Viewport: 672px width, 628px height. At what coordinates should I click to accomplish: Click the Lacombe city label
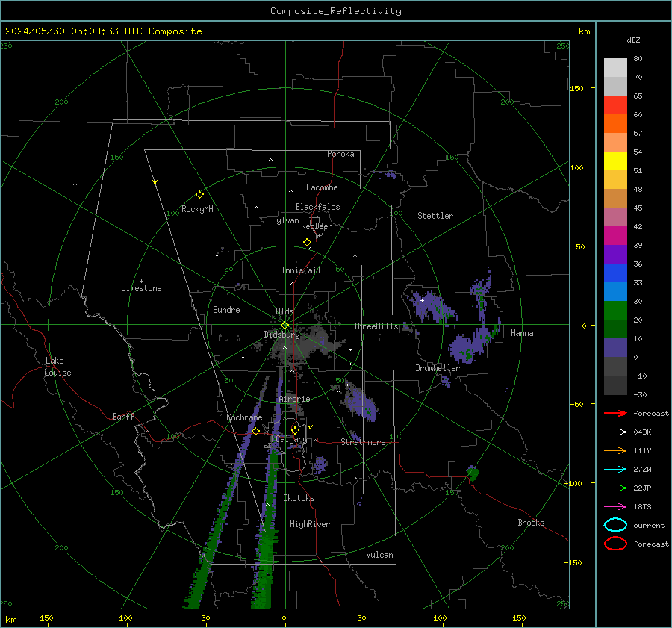click(x=322, y=187)
